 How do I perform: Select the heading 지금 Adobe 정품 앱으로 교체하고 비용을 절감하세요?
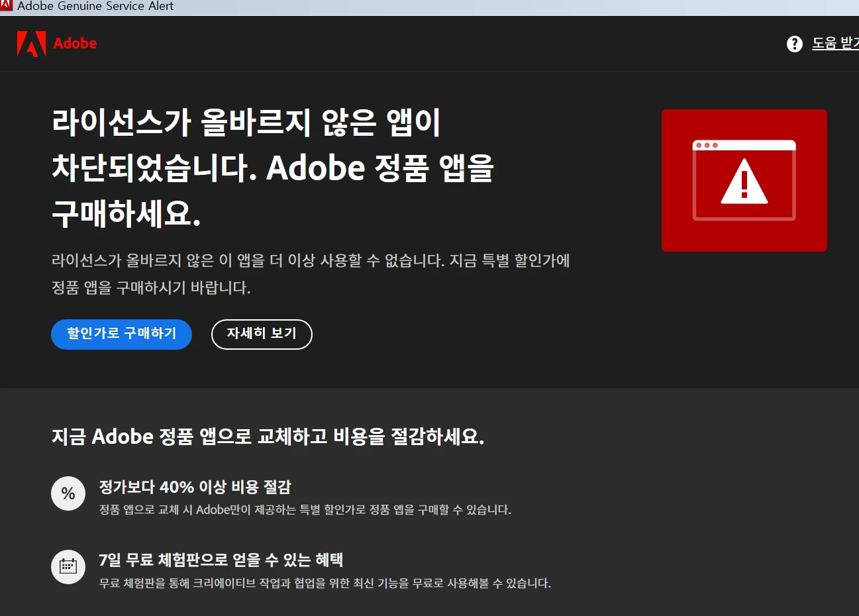tap(268, 436)
